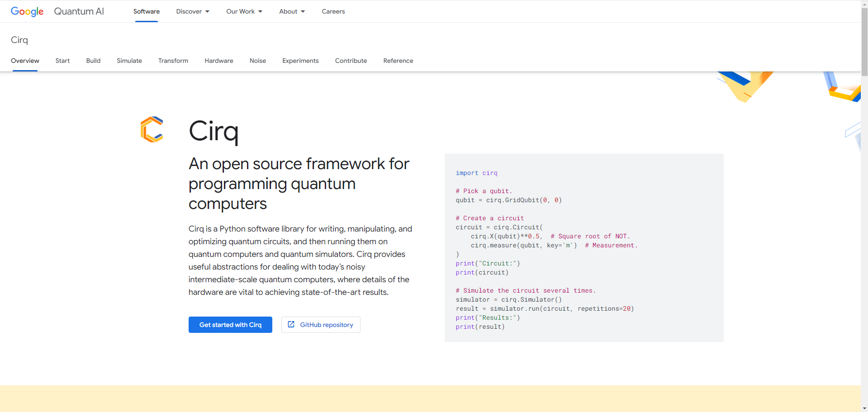Switch to the Overview tab
This screenshot has width=868, height=412.
click(25, 61)
